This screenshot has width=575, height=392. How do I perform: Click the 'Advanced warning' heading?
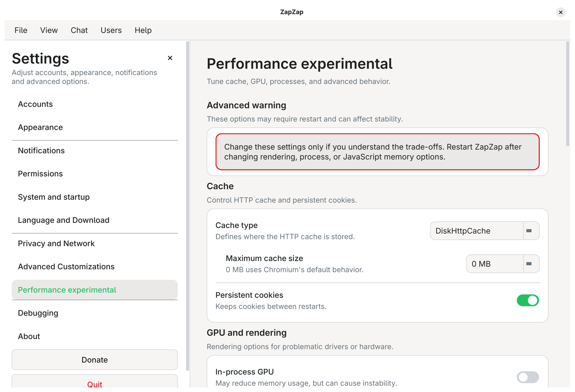pos(246,105)
